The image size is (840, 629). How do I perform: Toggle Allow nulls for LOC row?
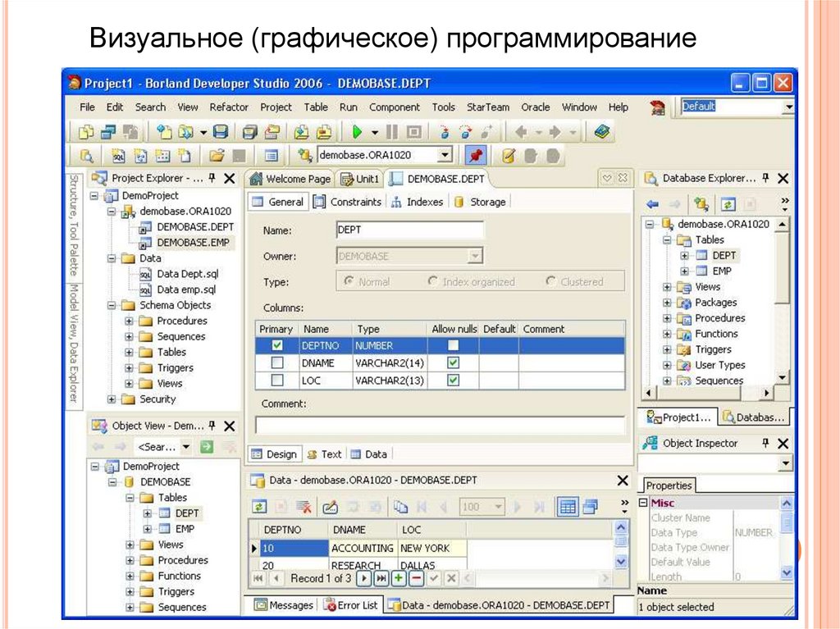click(453, 381)
